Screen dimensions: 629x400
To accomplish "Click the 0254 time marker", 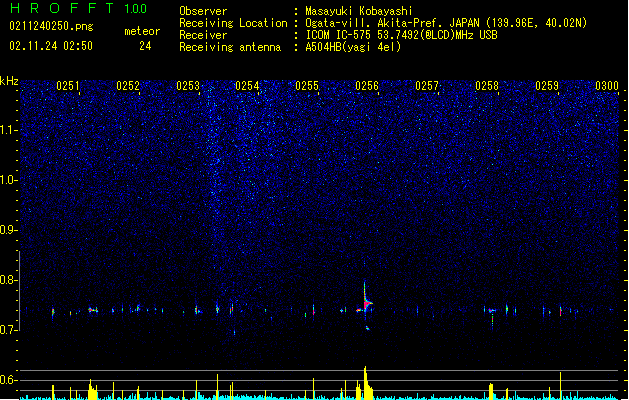I will pos(247,86).
